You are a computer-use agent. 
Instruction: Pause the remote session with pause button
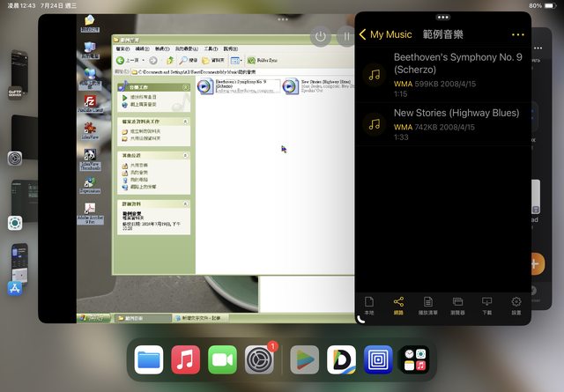(347, 37)
